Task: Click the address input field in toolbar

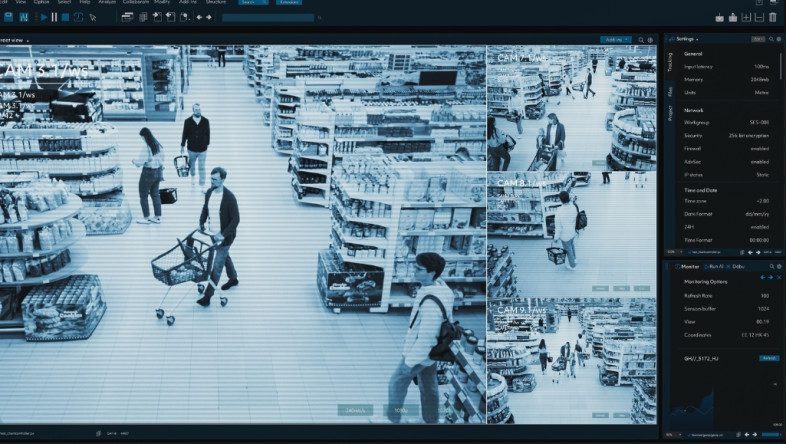Action: [x=267, y=17]
